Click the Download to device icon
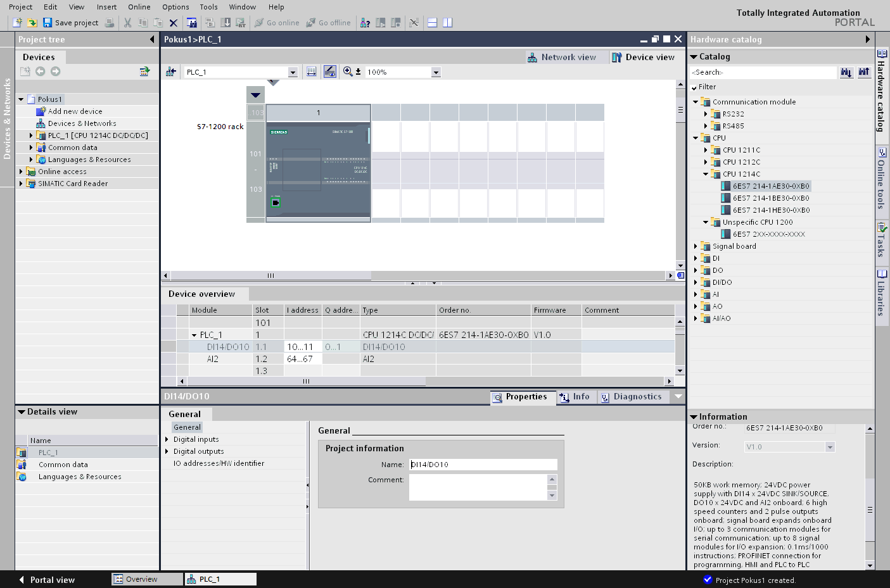The height and width of the screenshot is (588, 890). point(226,23)
